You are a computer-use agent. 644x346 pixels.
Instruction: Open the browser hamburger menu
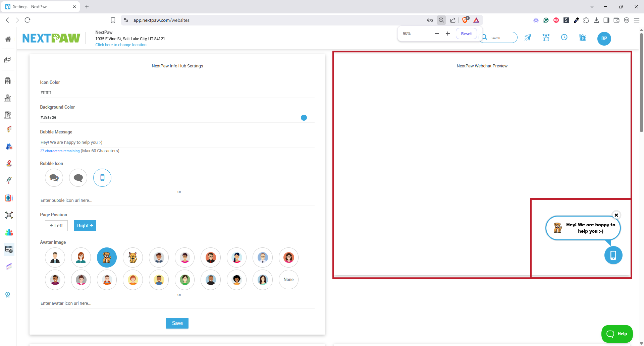636,20
